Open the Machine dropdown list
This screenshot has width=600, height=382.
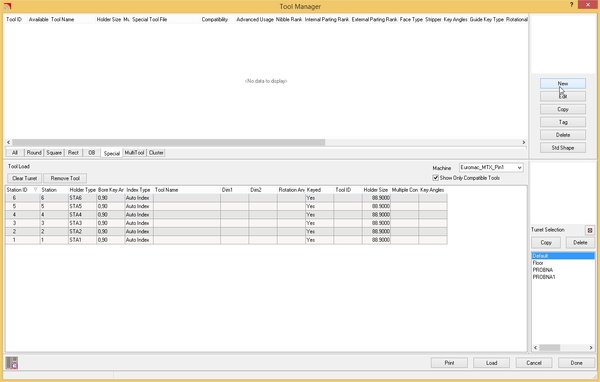point(519,168)
